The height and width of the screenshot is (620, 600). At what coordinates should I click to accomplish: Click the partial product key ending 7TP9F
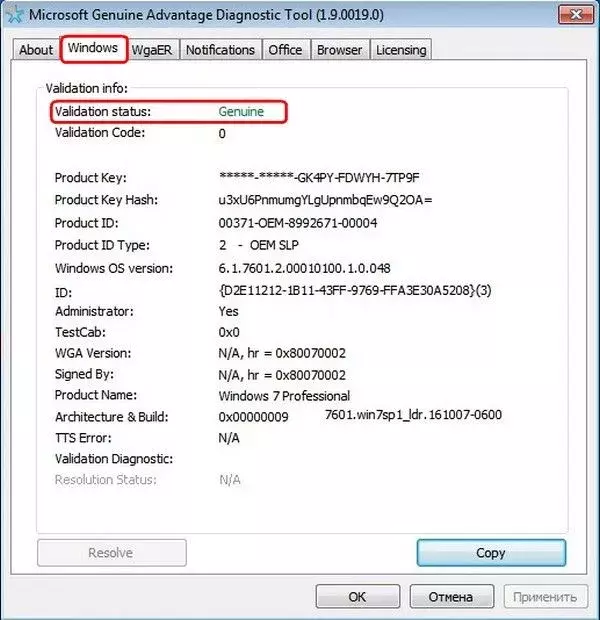coord(319,178)
